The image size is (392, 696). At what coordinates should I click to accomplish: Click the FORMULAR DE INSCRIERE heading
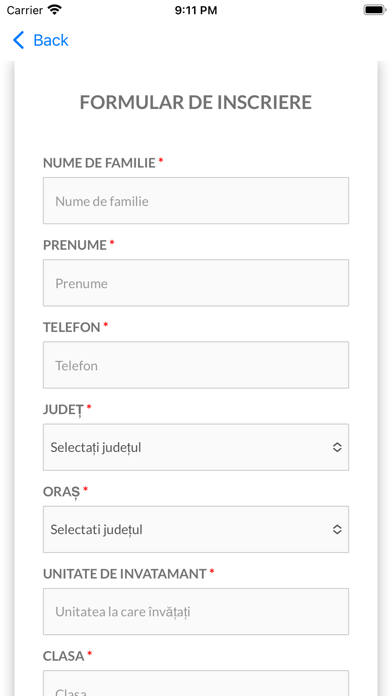pyautogui.click(x=196, y=103)
